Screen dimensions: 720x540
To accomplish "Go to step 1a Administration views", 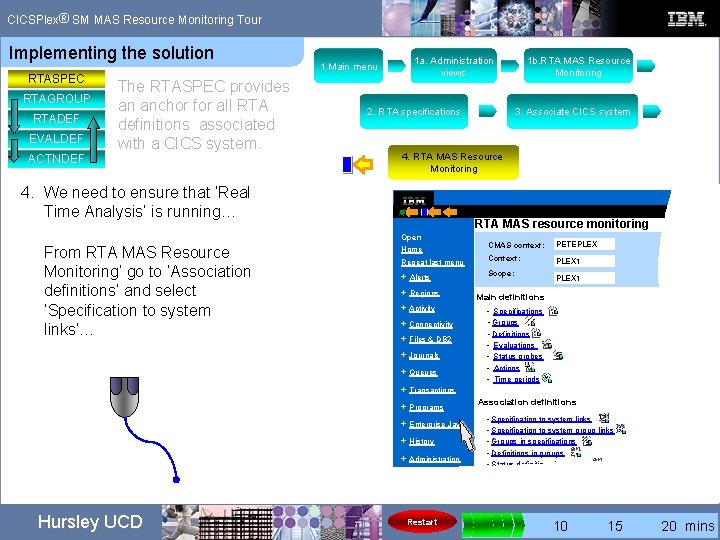I will [x=454, y=66].
